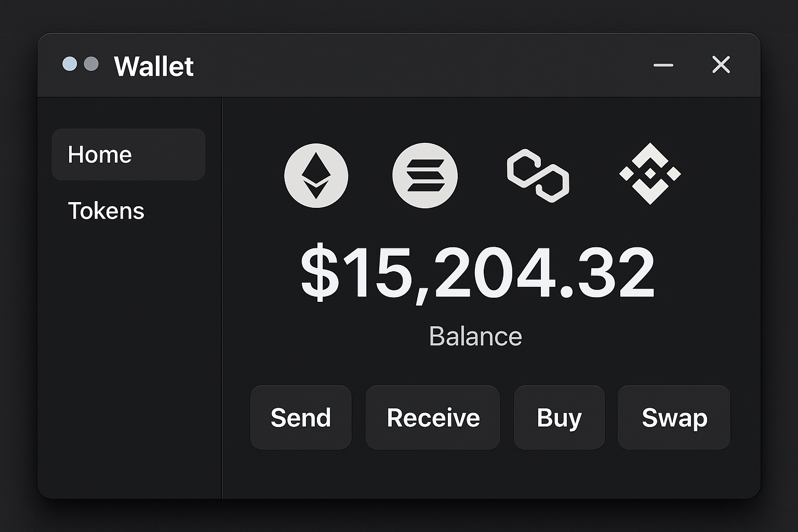The height and width of the screenshot is (532, 798).
Task: Click the Balance label text
Action: [475, 336]
